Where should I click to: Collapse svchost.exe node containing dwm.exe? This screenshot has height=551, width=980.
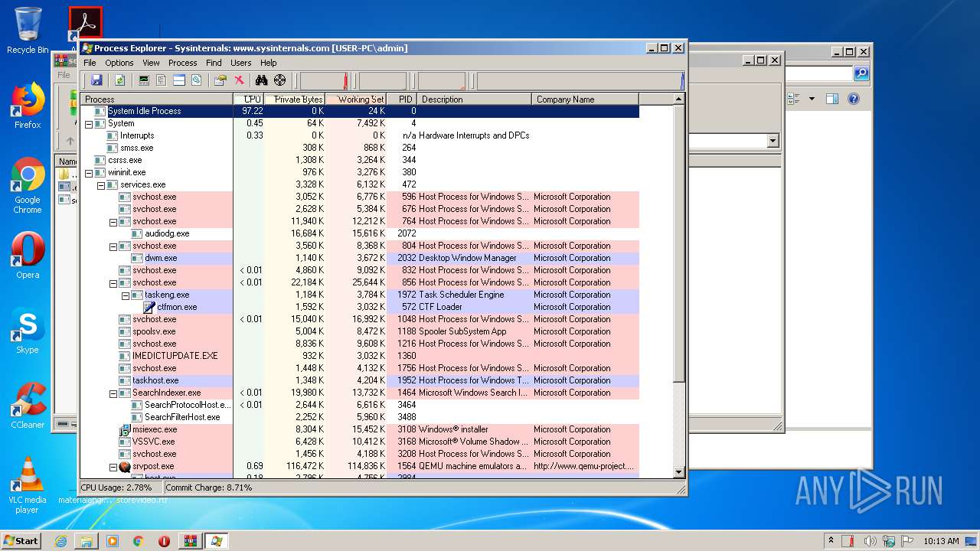click(113, 246)
